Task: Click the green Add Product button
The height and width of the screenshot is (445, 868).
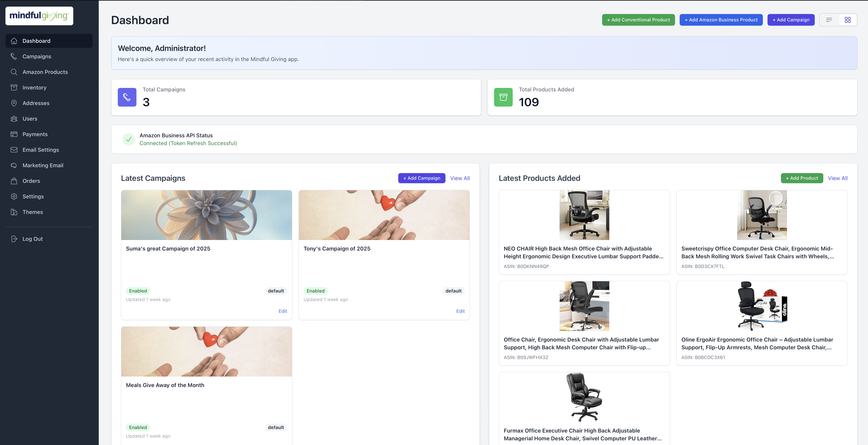Action: pos(802,178)
